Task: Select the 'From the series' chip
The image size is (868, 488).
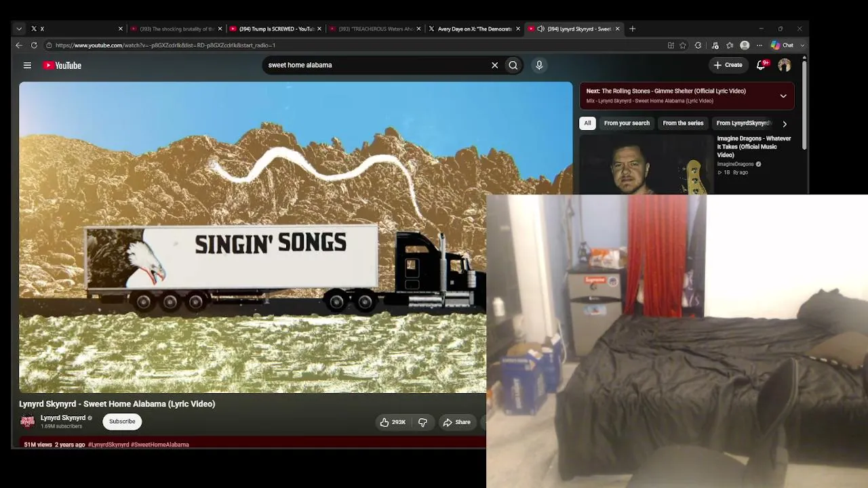Action: pos(683,123)
